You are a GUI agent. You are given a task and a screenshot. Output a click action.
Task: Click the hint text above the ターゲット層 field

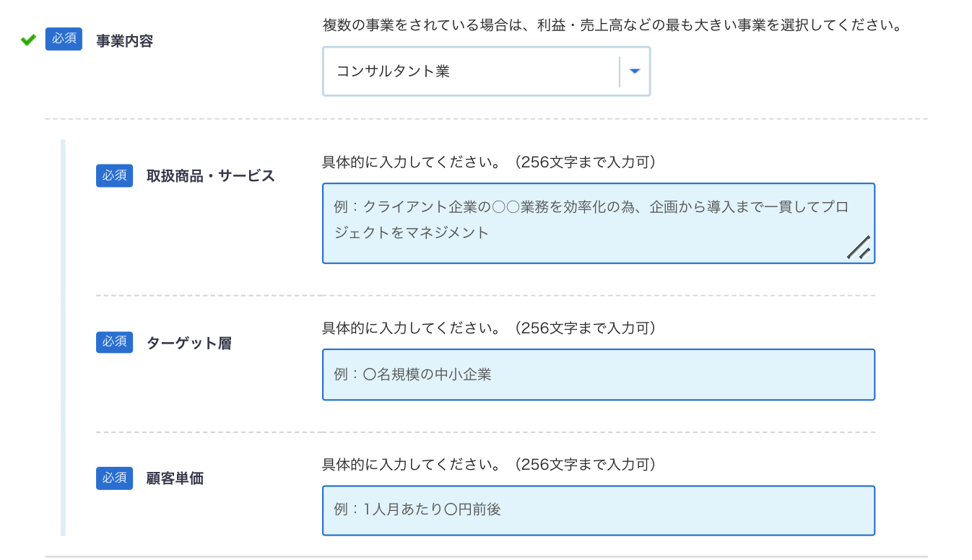pyautogui.click(x=489, y=328)
